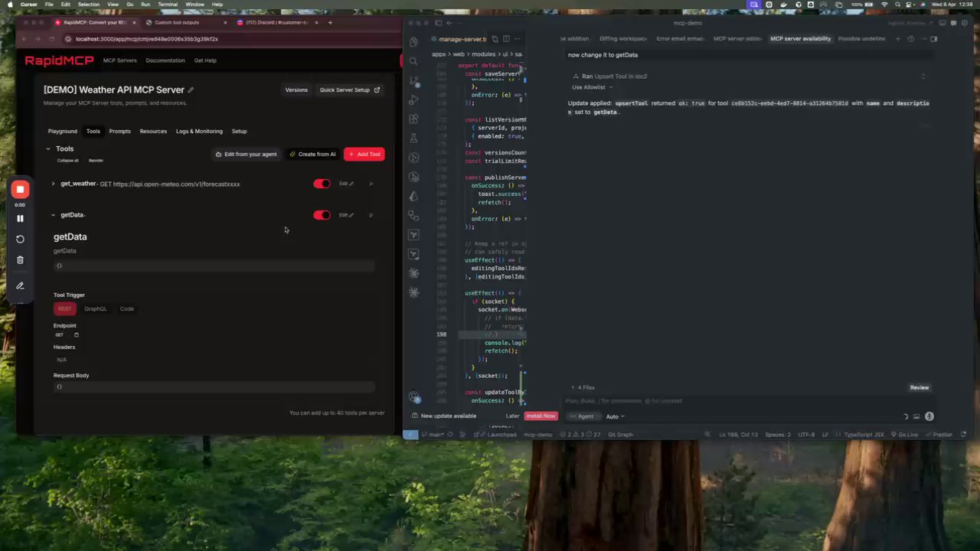Click Collapse all under Tools
Viewport: 980px width, 551px height.
[x=68, y=161]
